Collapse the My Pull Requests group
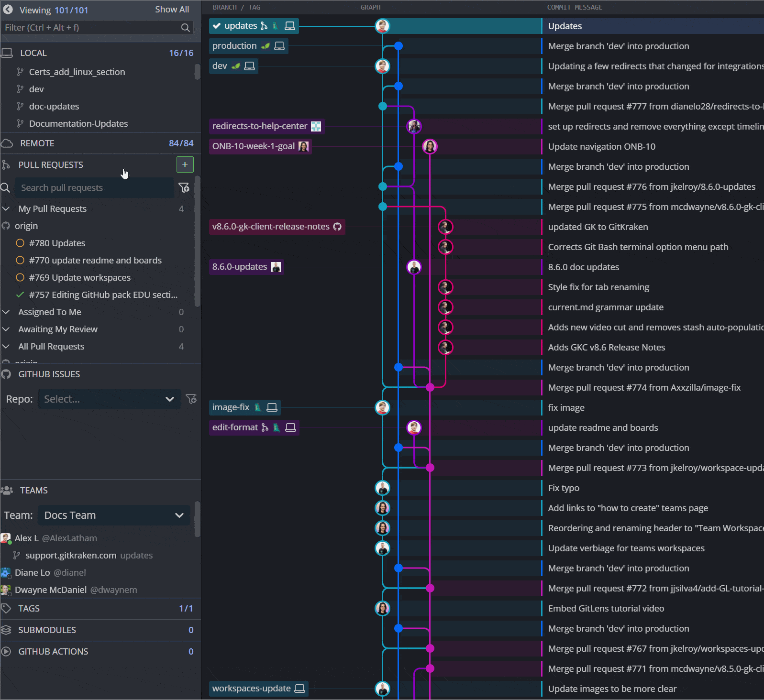This screenshot has height=700, width=764. tap(6, 209)
